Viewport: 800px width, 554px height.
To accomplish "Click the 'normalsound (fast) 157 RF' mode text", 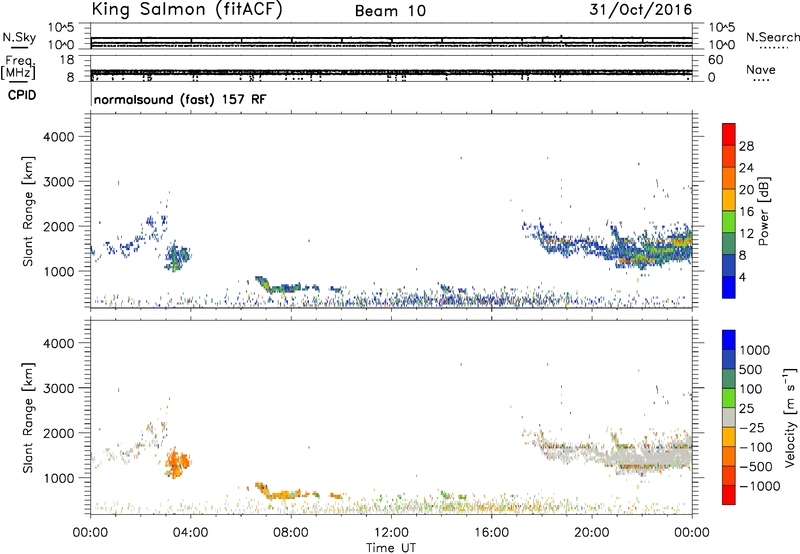I will [180, 99].
